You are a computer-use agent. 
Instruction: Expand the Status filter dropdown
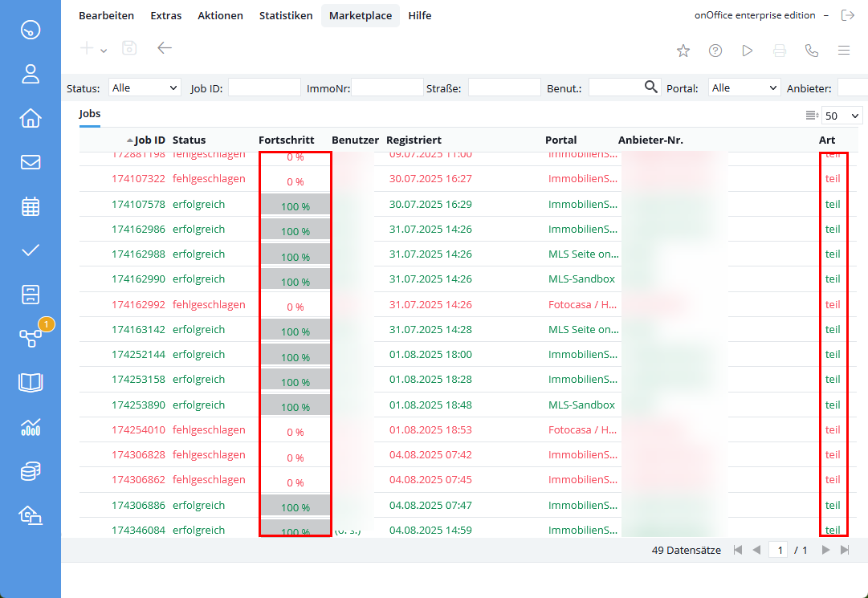point(145,87)
